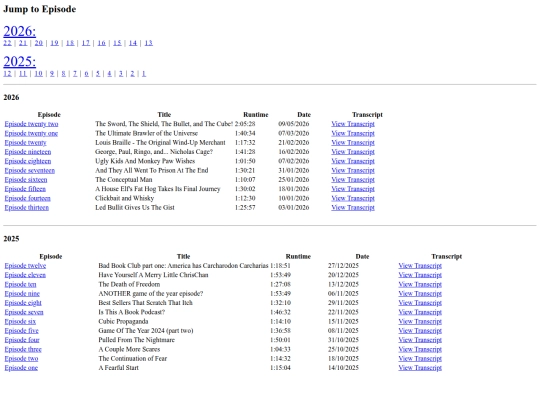This screenshot has width=540, height=405.
Task: Open the Episode nineteen link
Action: pyautogui.click(x=28, y=152)
